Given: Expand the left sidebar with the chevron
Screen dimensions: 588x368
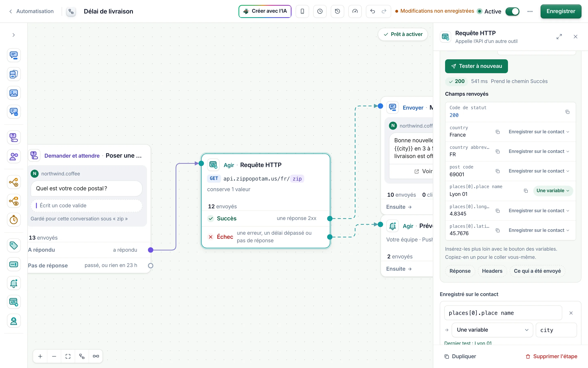Looking at the screenshot, I should click(14, 35).
